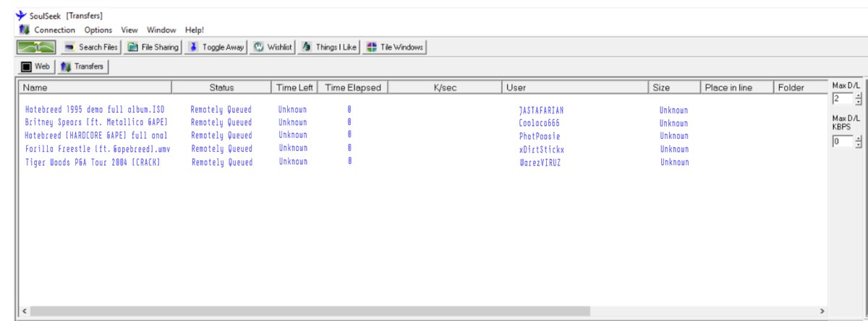
Task: Sort transfers by the Name column header
Action: pyautogui.click(x=95, y=87)
